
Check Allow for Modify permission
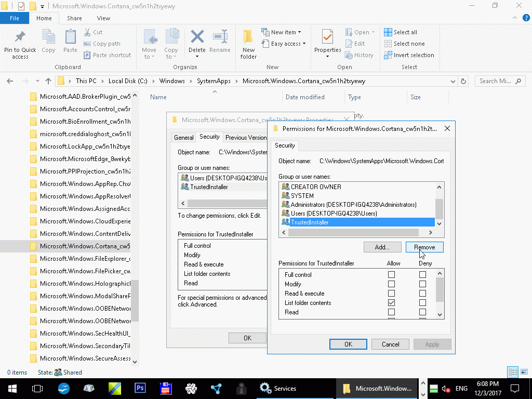(x=391, y=284)
